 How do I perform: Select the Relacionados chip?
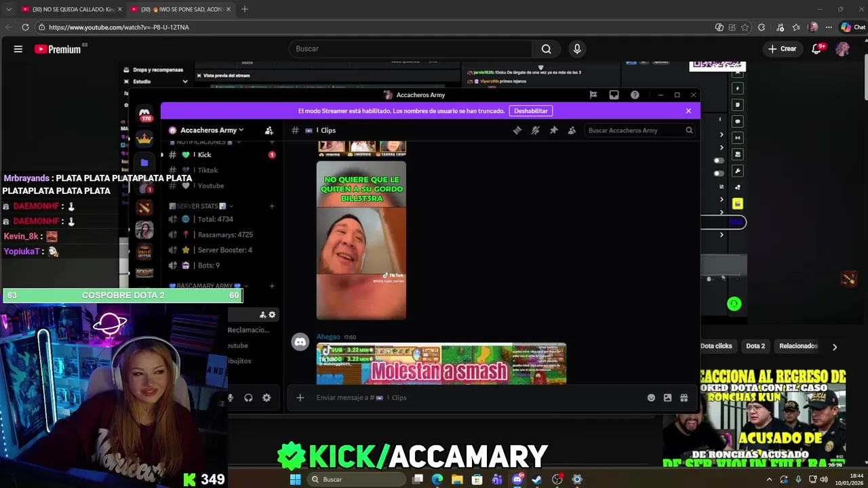point(798,346)
